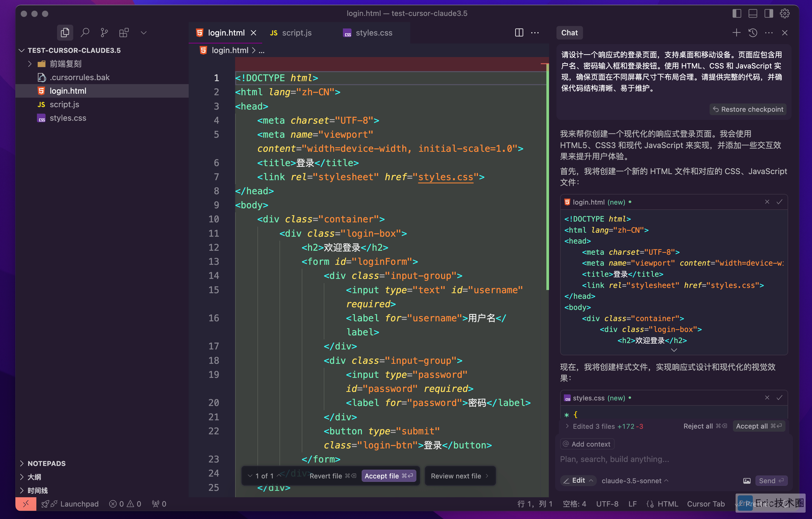Viewport: 812px width, 519px height.
Task: Reject the login.html (new) code block
Action: coord(767,202)
